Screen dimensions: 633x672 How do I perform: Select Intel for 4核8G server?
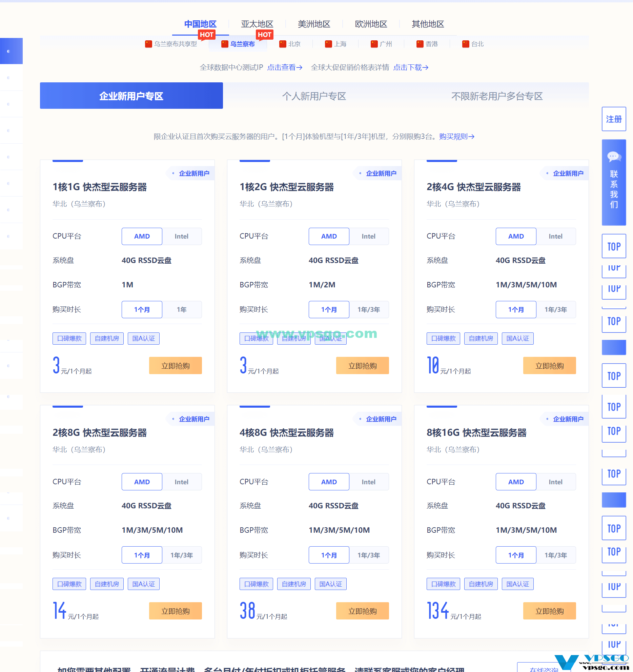click(369, 482)
